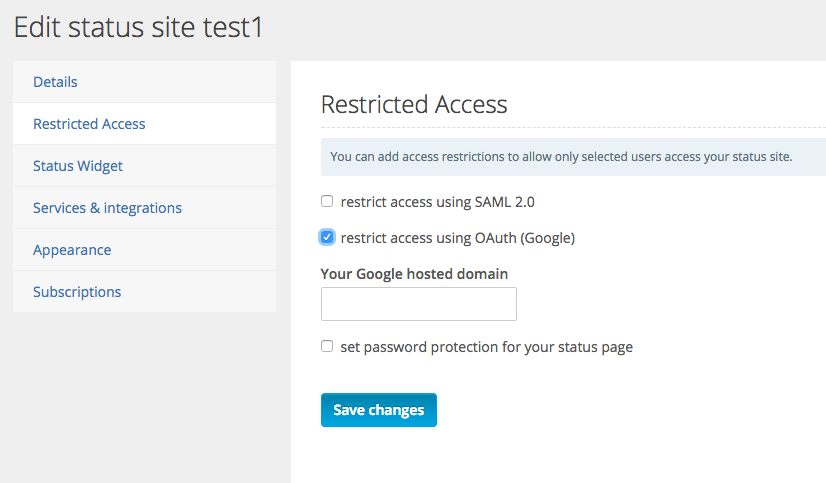Click the 'Edit status site test1' page title
826x483 pixels.
click(138, 27)
